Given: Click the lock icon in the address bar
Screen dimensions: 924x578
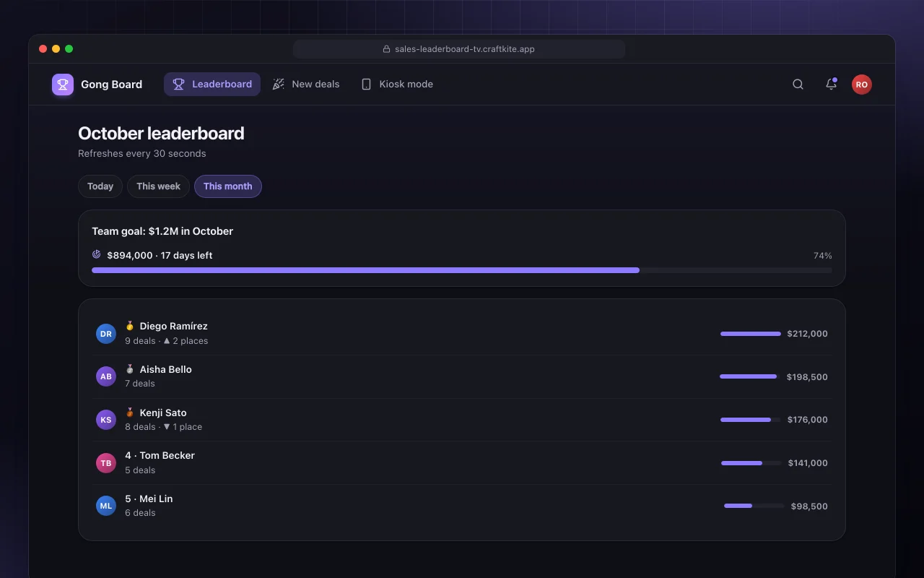Looking at the screenshot, I should tap(387, 49).
